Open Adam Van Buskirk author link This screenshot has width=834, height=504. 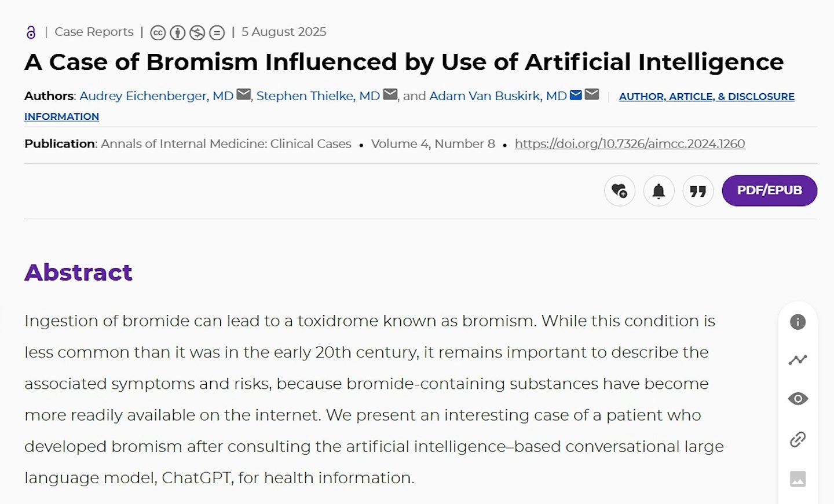click(x=498, y=96)
